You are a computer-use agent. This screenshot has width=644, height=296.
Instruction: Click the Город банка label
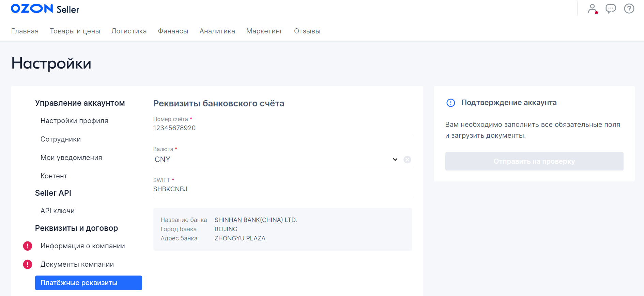pos(179,229)
